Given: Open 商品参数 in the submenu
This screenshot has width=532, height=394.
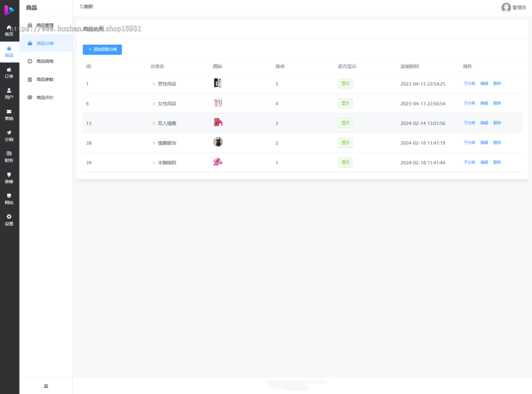Looking at the screenshot, I should click(x=46, y=79).
